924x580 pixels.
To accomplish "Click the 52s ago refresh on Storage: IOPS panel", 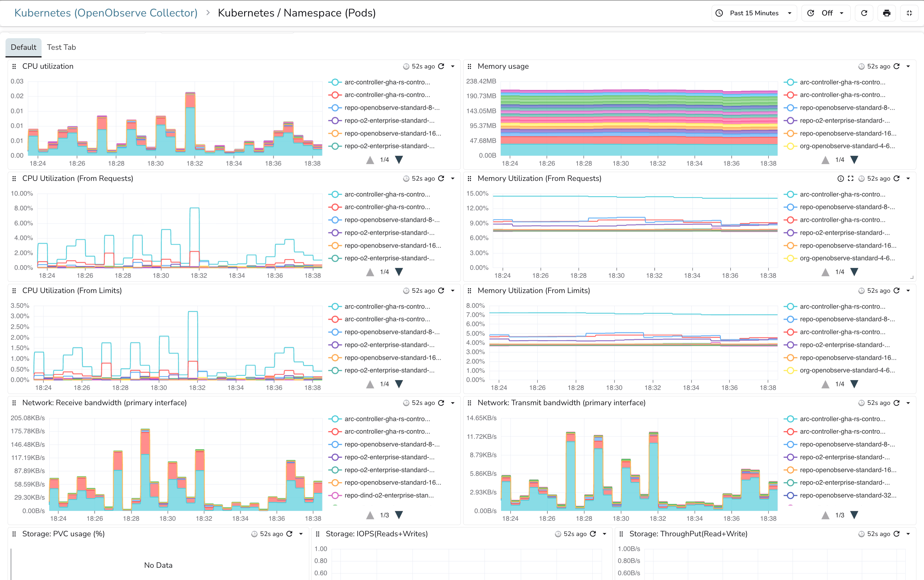I will (x=592, y=534).
